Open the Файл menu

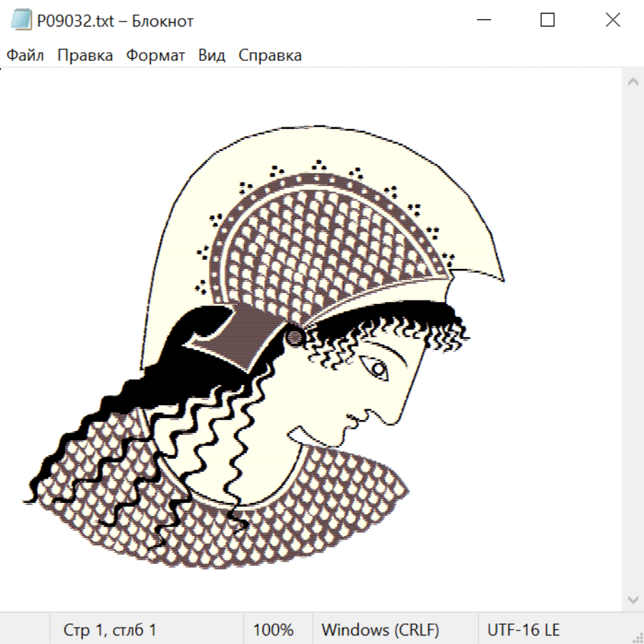tap(26, 56)
